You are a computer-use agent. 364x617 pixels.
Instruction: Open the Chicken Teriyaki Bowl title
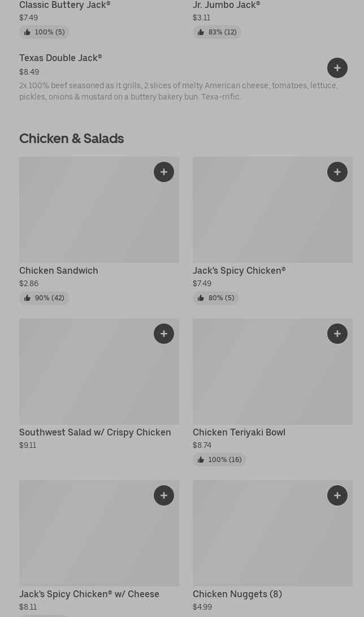point(239,432)
